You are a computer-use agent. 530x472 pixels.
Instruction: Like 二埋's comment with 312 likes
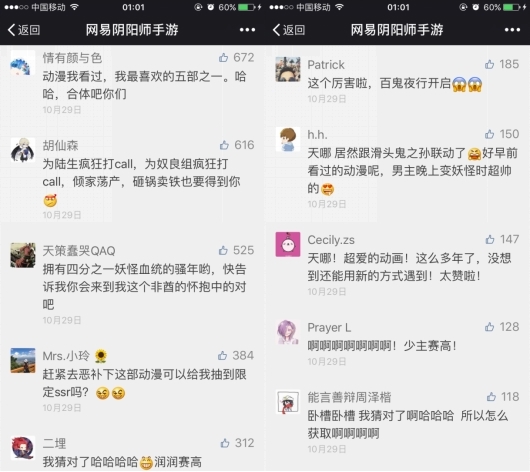225,443
